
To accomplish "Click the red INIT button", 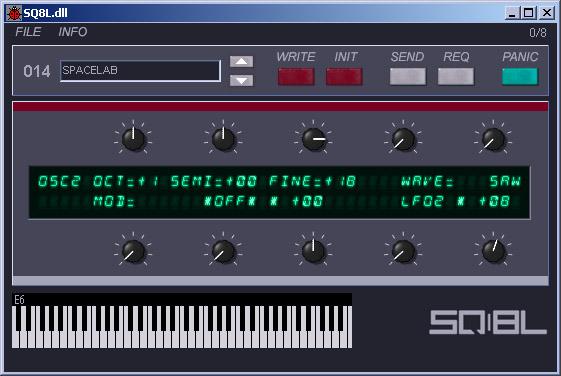I will pos(344,76).
